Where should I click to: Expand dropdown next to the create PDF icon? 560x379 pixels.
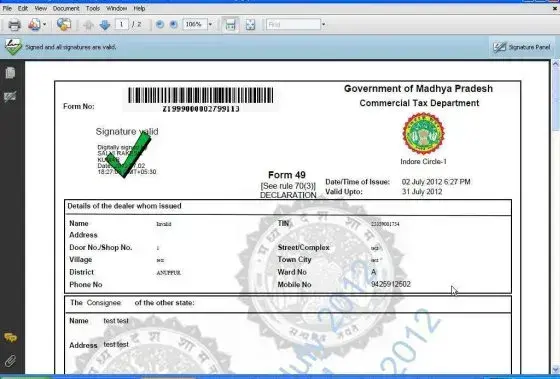click(x=44, y=25)
